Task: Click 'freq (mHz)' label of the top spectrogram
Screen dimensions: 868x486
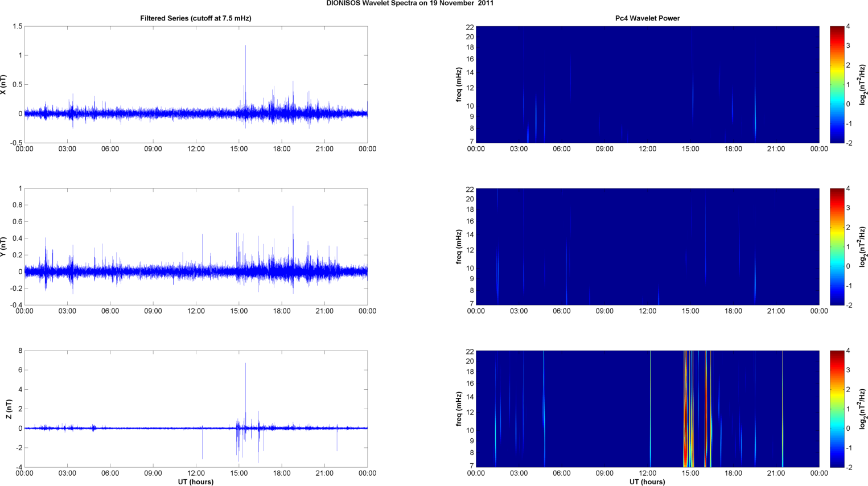Action: 459,84
